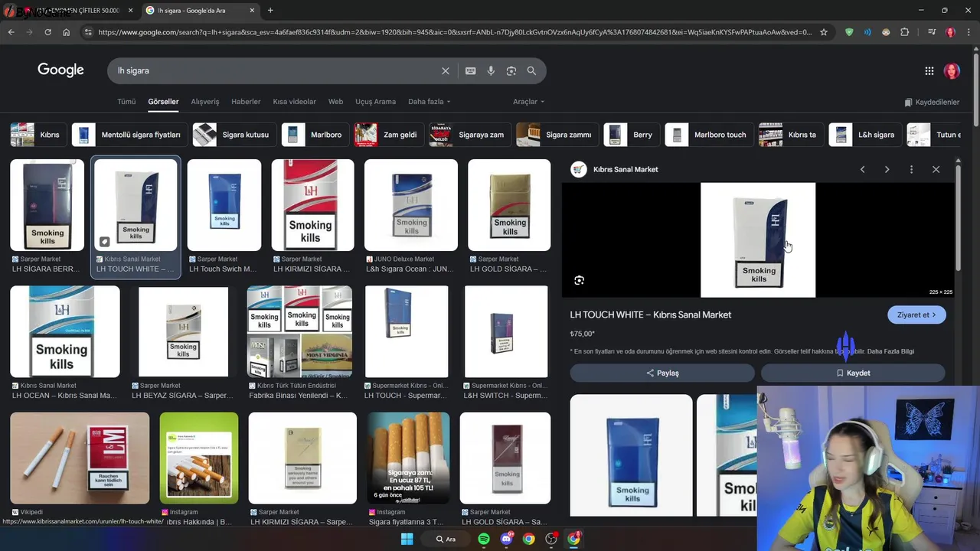Screen dimensions: 980x551
Task: Open Discord from the taskbar
Action: point(506,539)
